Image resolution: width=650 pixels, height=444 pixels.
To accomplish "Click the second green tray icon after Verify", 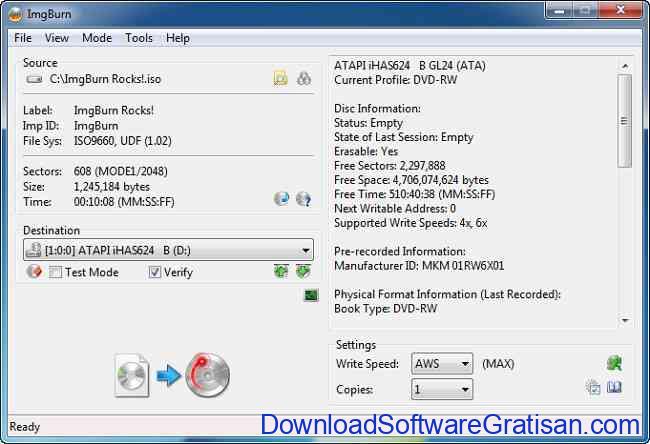I will (303, 272).
